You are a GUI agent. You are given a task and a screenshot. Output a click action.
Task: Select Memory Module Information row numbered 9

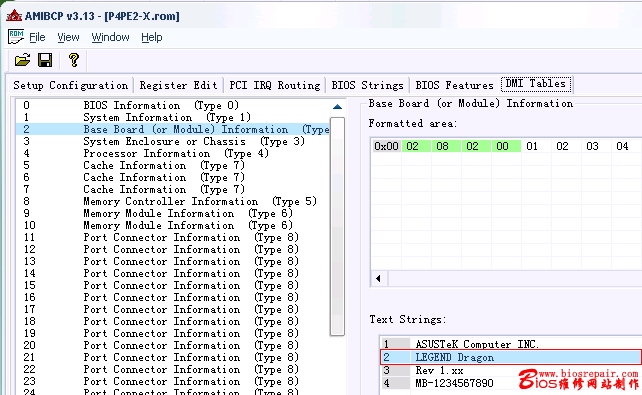click(172, 213)
